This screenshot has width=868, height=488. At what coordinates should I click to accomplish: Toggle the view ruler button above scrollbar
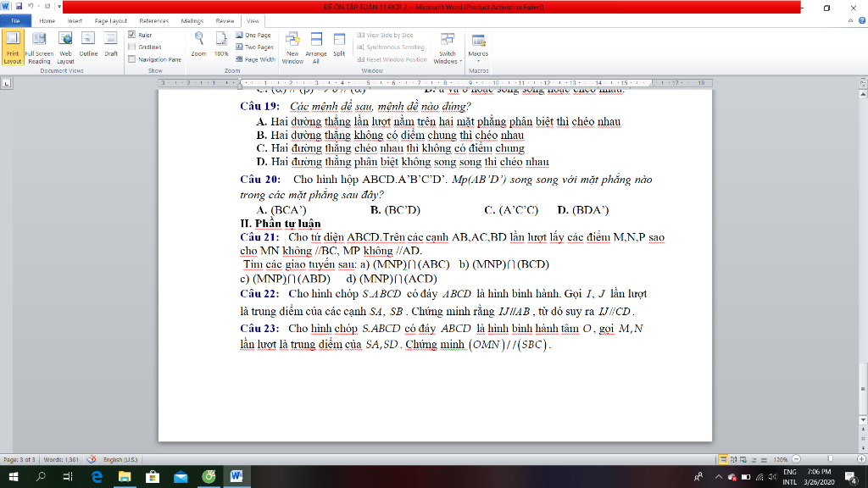click(862, 84)
